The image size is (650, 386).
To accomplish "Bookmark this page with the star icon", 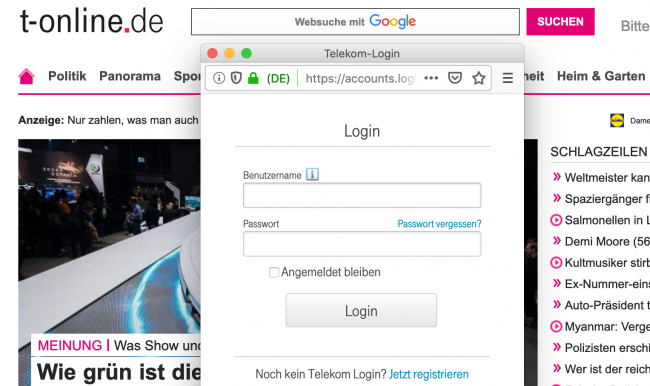I will tap(479, 78).
